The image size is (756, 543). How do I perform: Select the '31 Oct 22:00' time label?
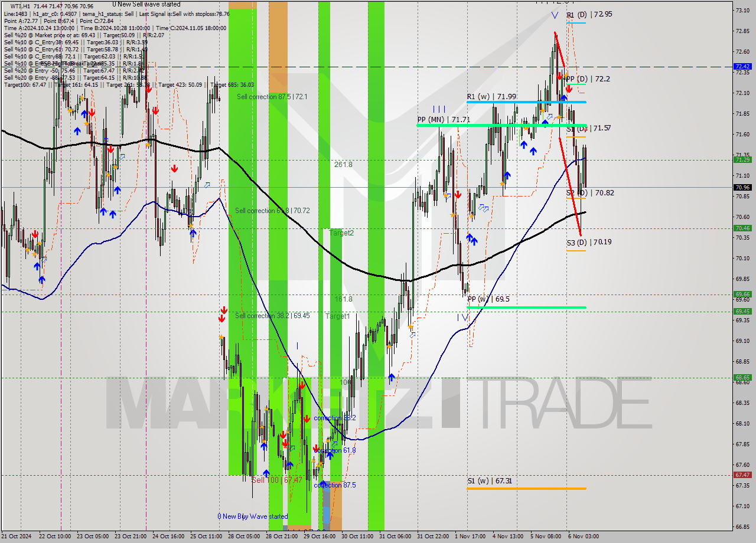coord(433,537)
